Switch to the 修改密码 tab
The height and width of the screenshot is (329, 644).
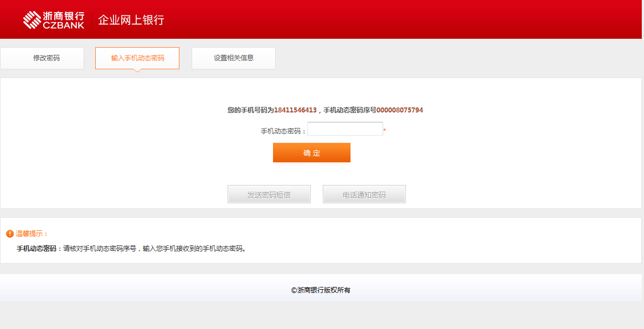(x=42, y=58)
